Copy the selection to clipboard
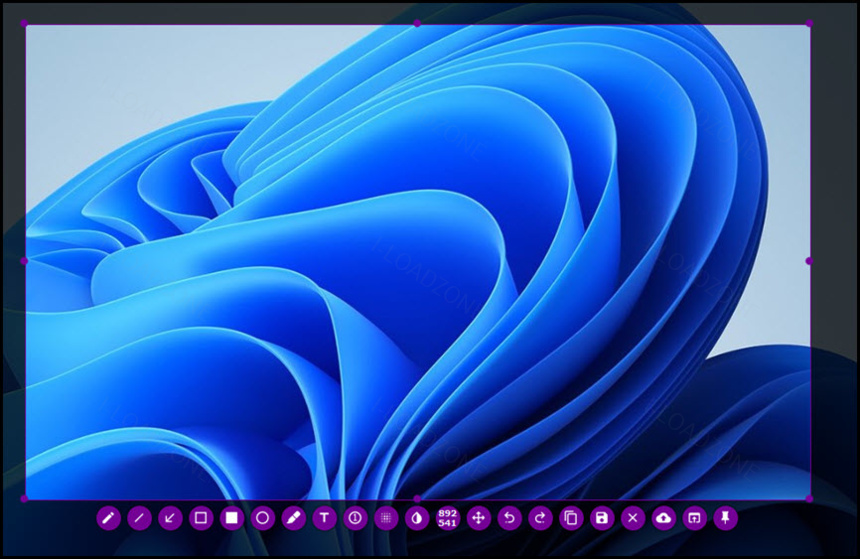Screen dimensions: 860x559 [x=571, y=518]
